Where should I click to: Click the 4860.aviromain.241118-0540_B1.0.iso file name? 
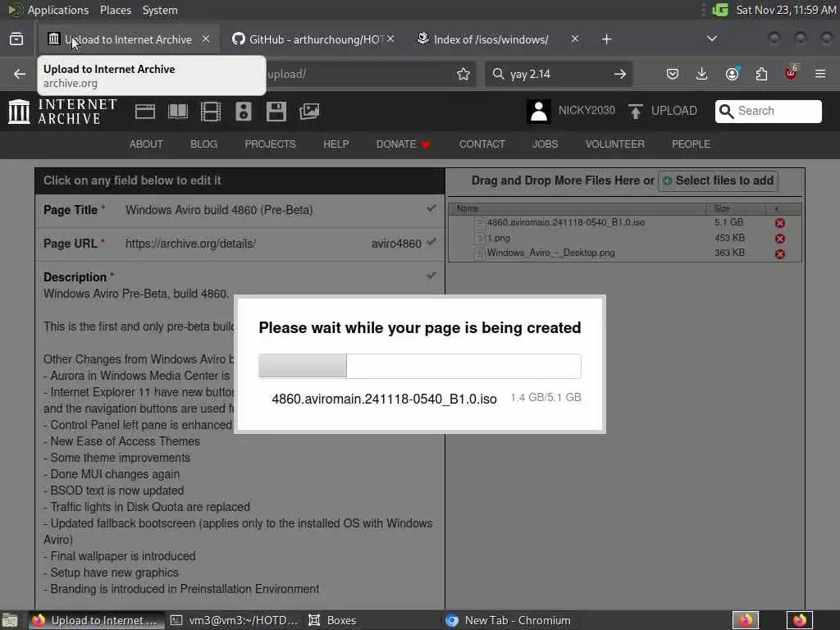(x=566, y=222)
